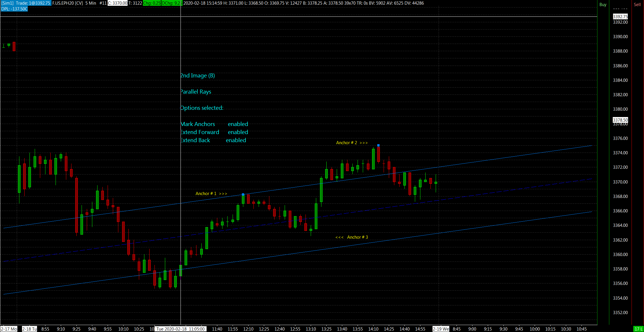Image resolution: width=644 pixels, height=332 pixels.
Task: Click the Buy column header
Action: point(603,5)
